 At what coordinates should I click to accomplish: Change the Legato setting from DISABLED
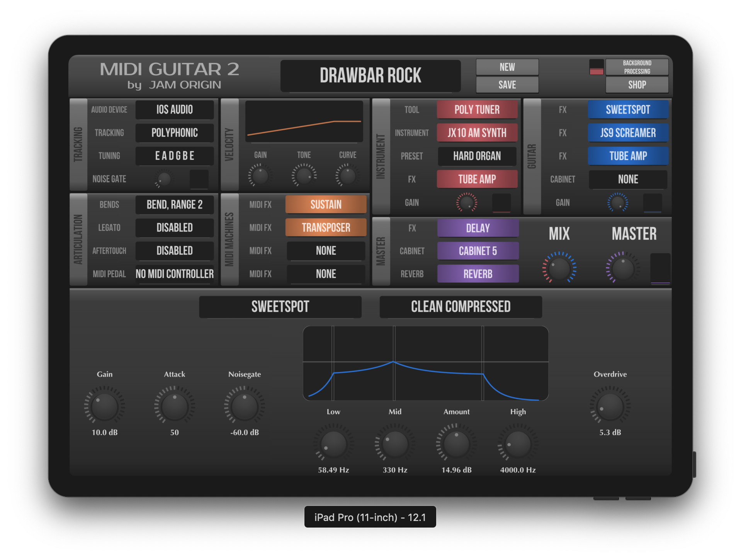click(175, 228)
